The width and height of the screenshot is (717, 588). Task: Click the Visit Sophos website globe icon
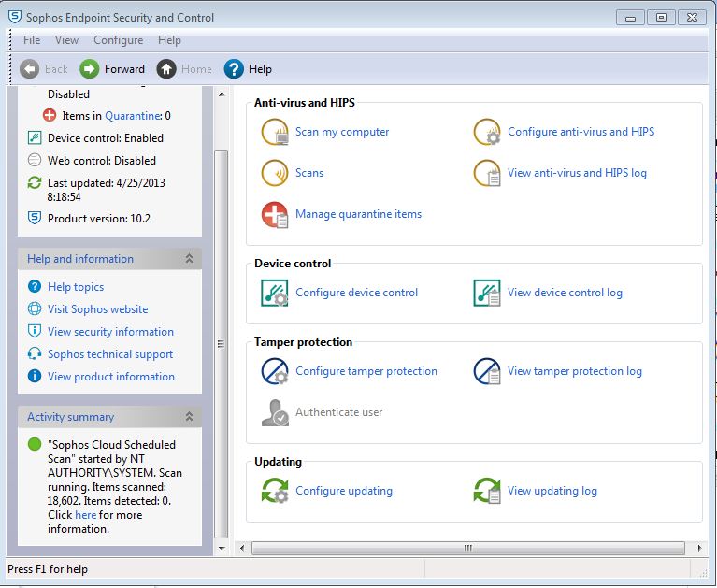click(x=35, y=308)
